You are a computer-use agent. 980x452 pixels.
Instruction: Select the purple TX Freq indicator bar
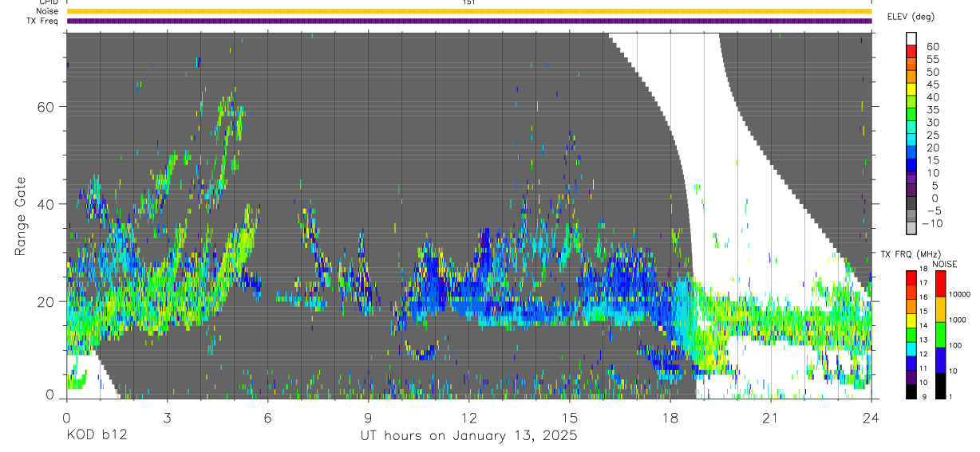point(468,21)
